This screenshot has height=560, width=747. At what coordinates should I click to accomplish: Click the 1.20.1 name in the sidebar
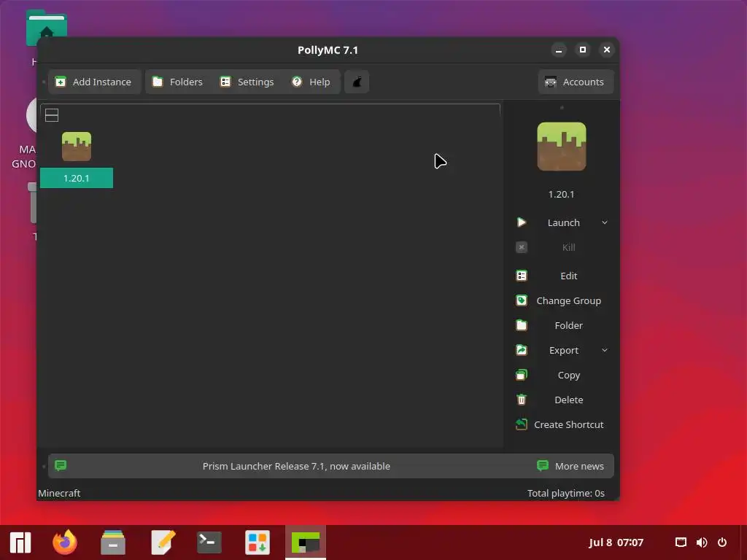(561, 194)
